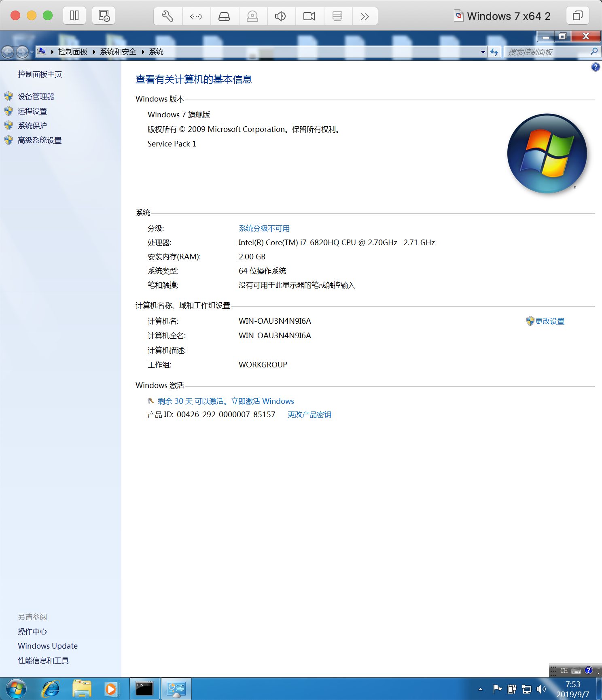Screen dimensions: 602x700
Task: Open Windows Explorer folder on taskbar
Action: (82, 689)
